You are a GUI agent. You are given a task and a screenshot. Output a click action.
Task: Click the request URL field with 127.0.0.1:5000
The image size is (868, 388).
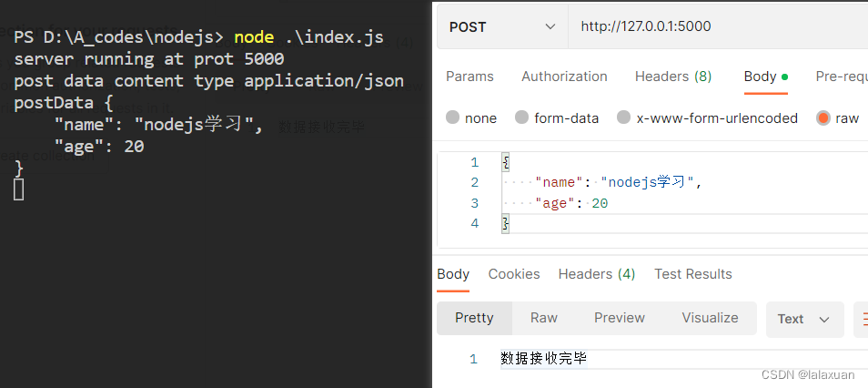[x=718, y=26]
